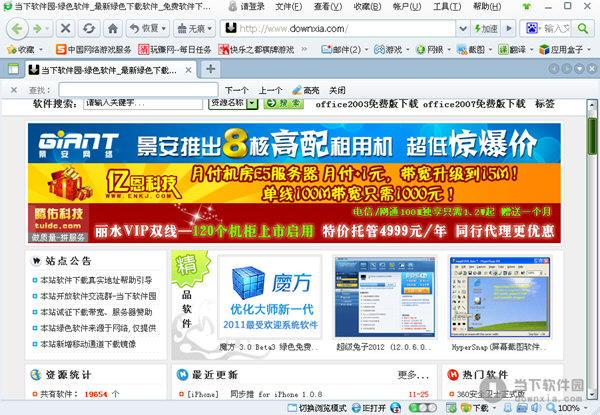Click 上一个 in the find bar
The width and height of the screenshot is (600, 415).
(x=270, y=90)
